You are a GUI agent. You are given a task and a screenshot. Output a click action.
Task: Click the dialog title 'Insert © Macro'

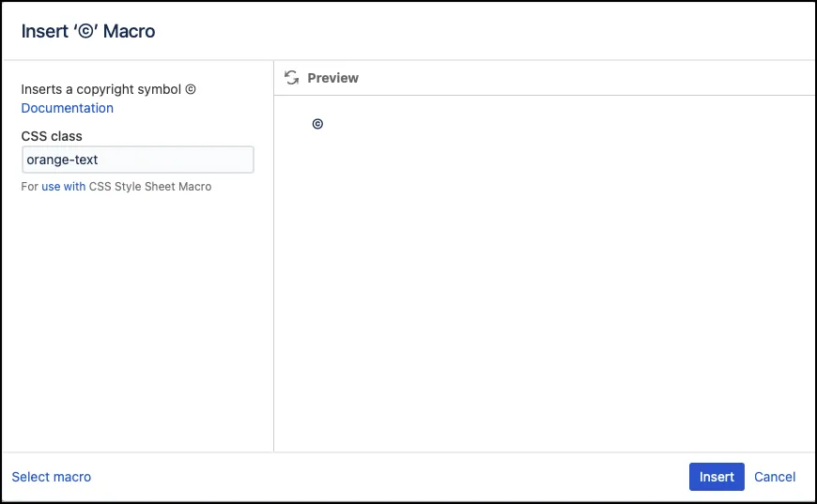click(x=88, y=31)
